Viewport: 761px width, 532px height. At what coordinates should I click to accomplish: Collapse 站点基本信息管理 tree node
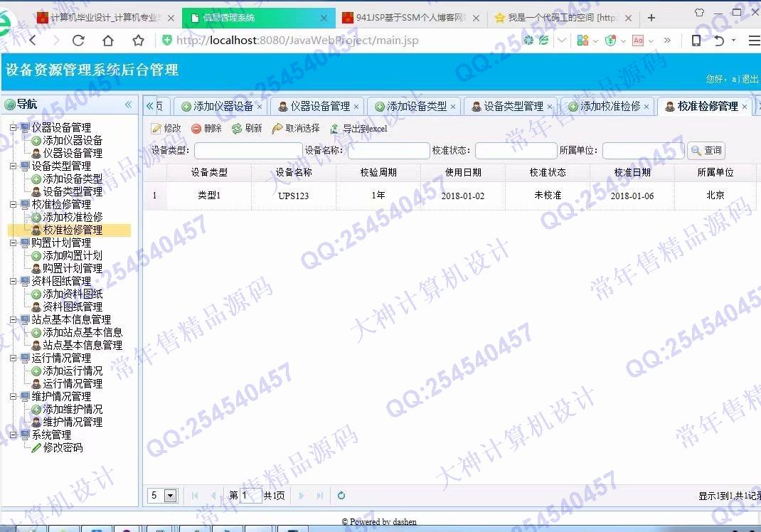click(x=13, y=319)
